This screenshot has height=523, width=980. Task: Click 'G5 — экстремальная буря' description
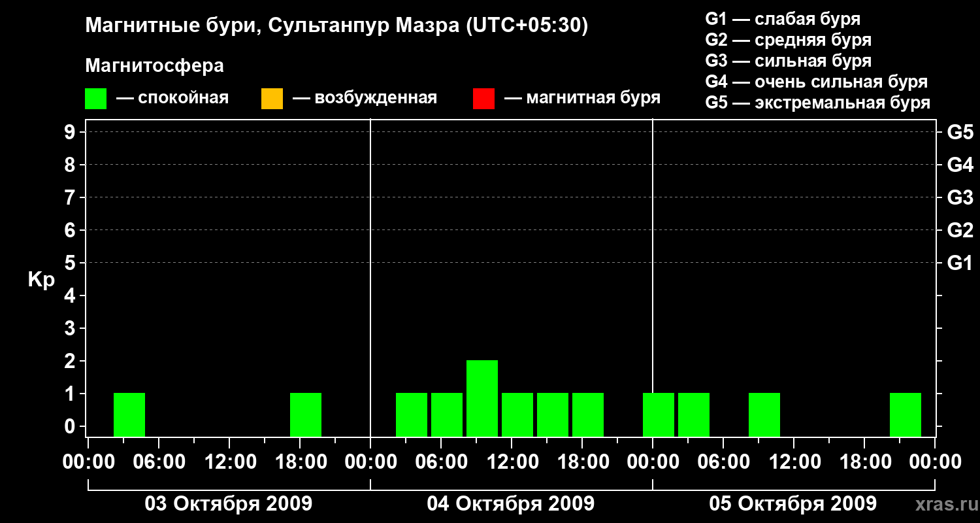(x=818, y=103)
